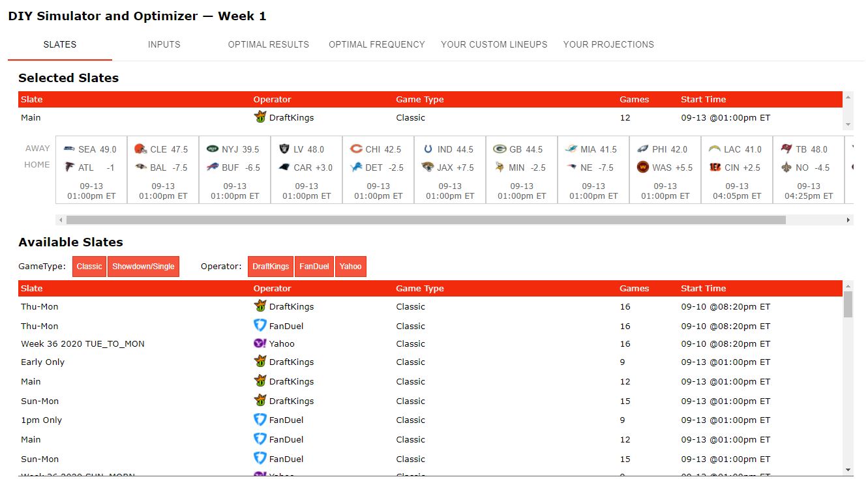Click the Green Bay Packers logo
This screenshot has height=479, width=868.
(x=500, y=149)
